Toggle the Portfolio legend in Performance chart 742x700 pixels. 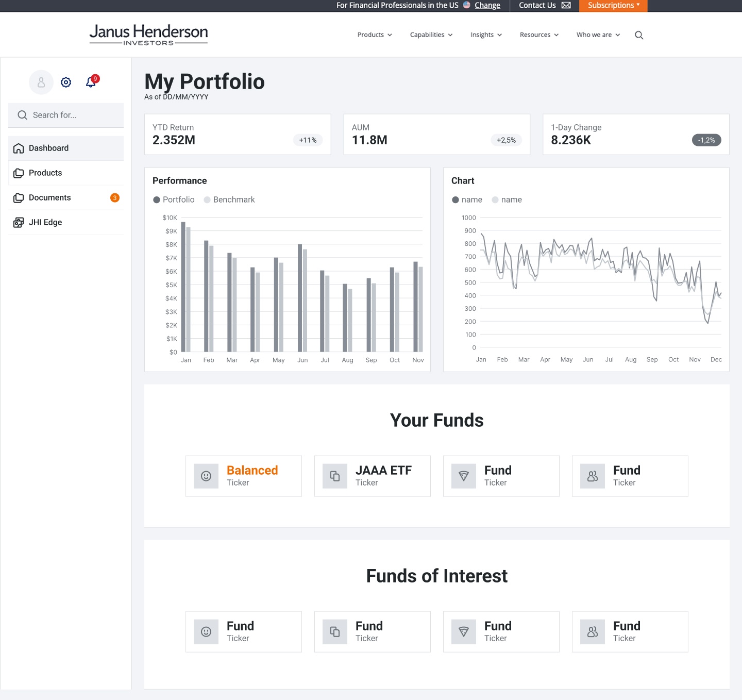point(174,199)
